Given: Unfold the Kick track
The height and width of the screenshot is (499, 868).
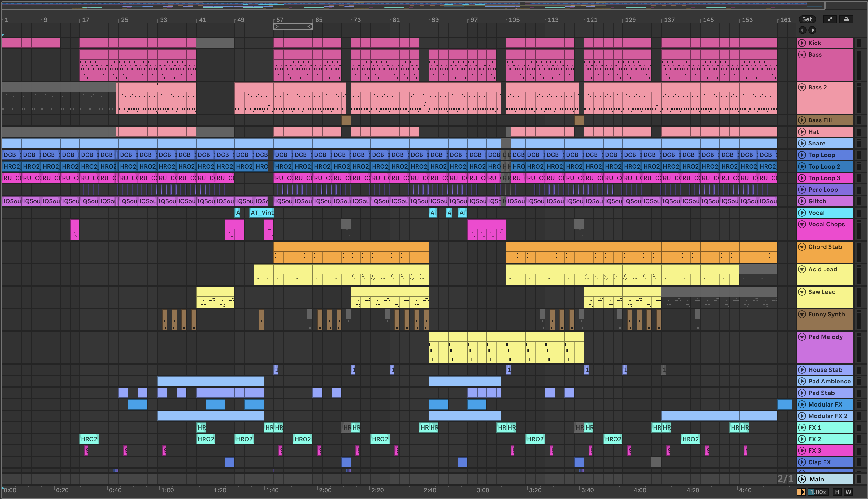Looking at the screenshot, I should click(x=802, y=43).
